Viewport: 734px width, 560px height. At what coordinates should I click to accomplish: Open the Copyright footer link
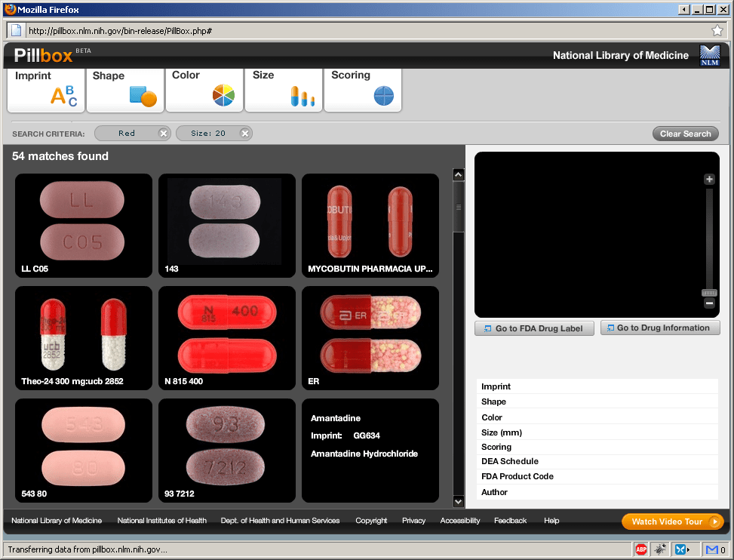click(x=371, y=520)
